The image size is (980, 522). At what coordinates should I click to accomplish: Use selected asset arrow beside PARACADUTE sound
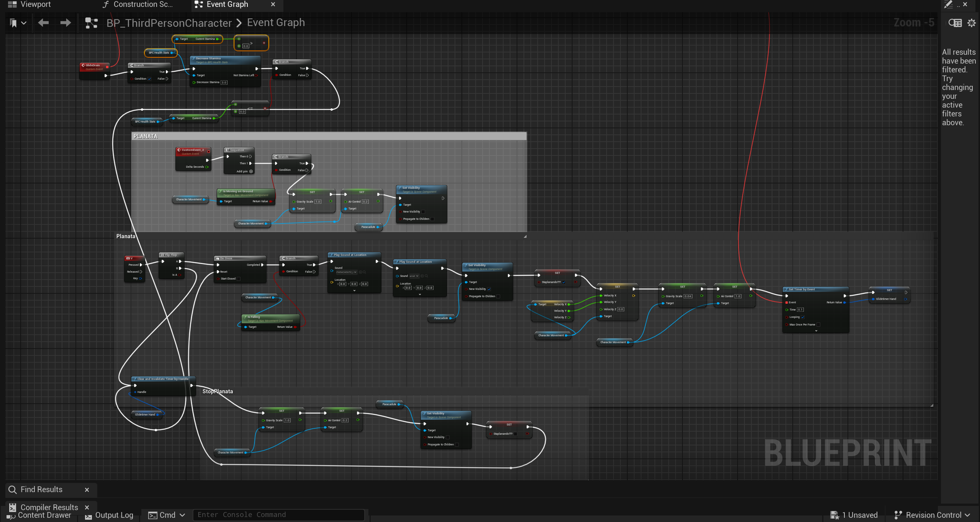pyautogui.click(x=360, y=272)
